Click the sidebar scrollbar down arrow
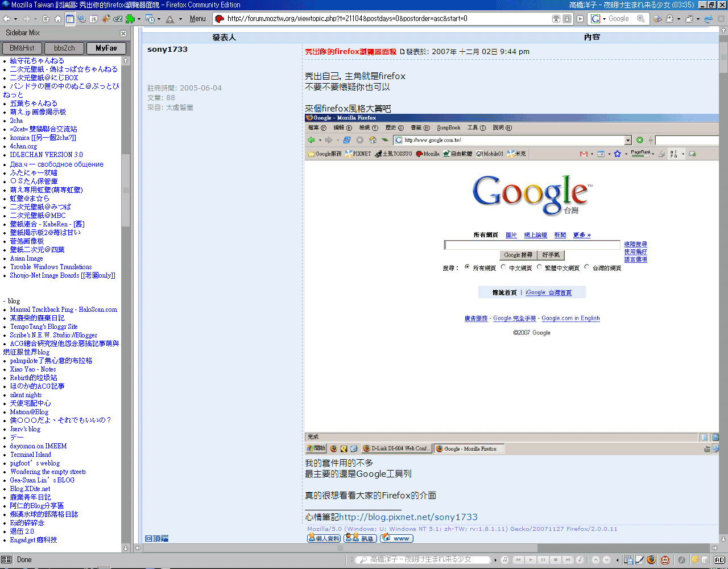Image resolution: width=728 pixels, height=569 pixels. click(x=126, y=548)
